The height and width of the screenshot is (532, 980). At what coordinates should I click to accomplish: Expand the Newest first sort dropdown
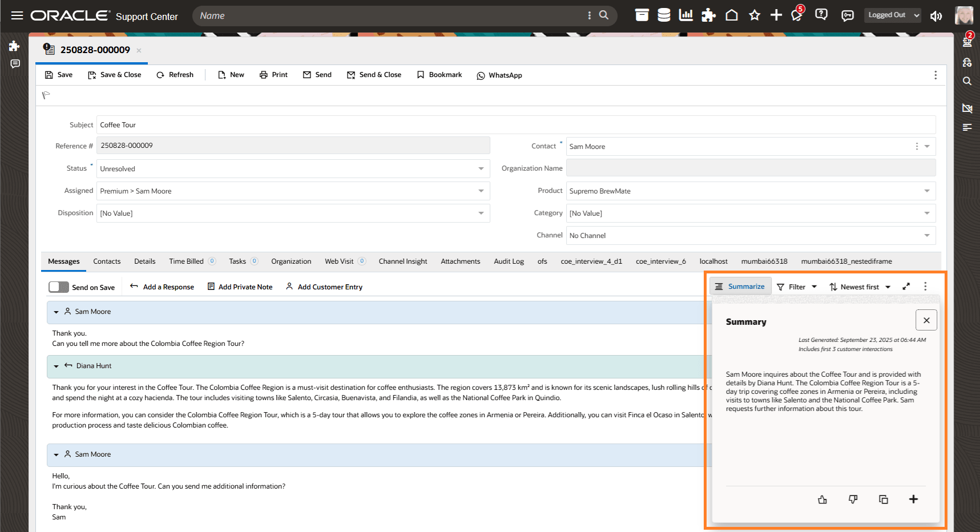click(859, 287)
